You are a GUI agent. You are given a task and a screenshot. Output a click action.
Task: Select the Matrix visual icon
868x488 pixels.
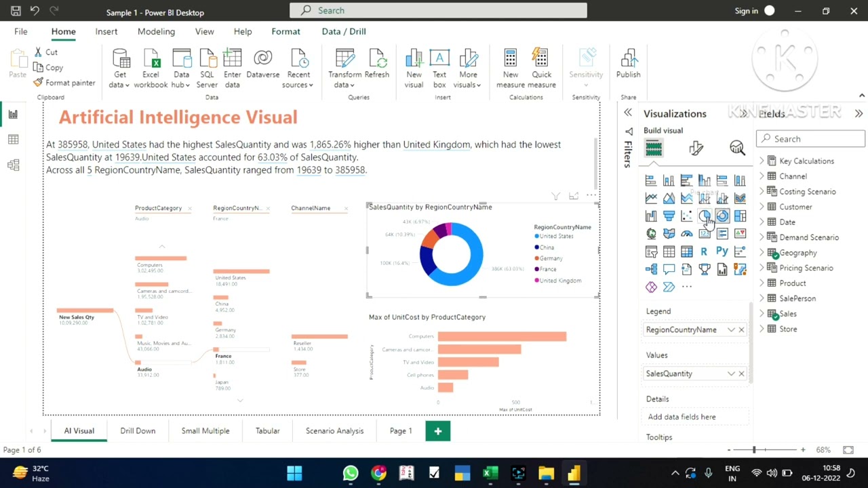[x=687, y=251]
